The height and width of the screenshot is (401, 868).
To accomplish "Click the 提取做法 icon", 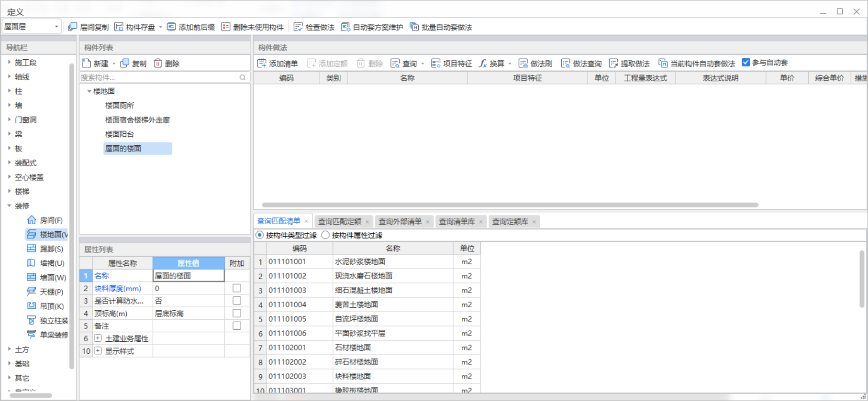I will pyautogui.click(x=613, y=63).
